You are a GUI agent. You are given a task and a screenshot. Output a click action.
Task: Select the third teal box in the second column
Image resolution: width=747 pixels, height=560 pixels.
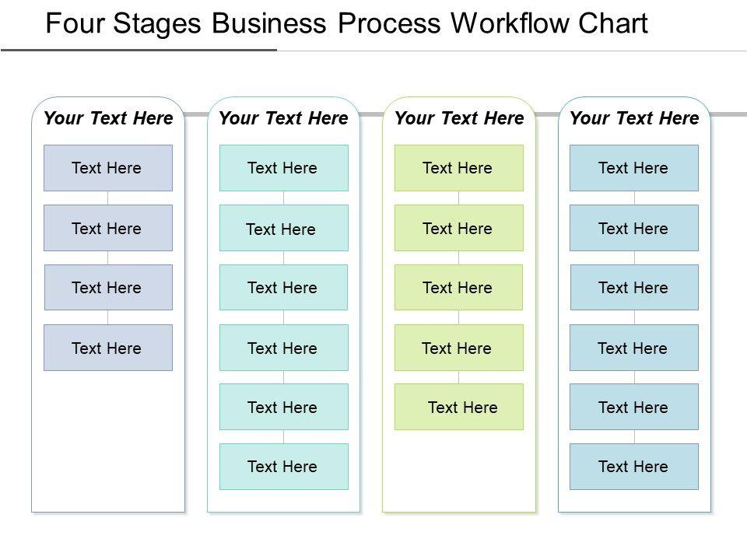(283, 288)
